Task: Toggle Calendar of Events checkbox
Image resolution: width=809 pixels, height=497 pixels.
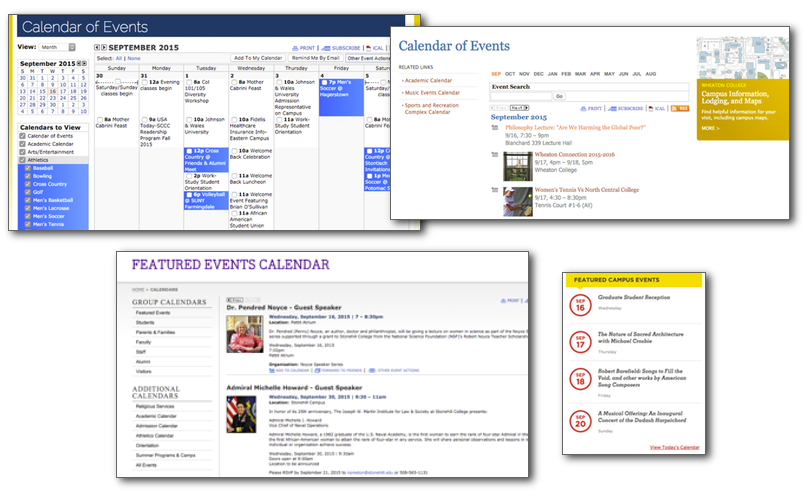Action: click(22, 136)
